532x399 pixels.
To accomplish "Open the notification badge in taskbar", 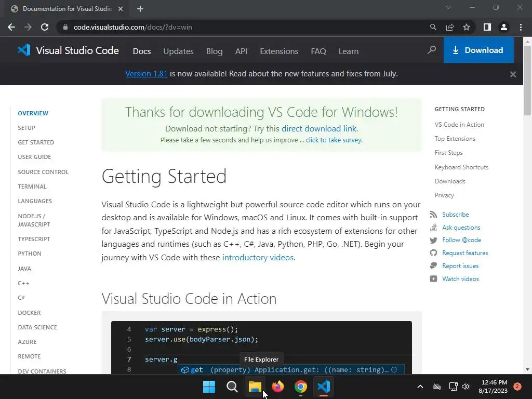I will (x=517, y=387).
